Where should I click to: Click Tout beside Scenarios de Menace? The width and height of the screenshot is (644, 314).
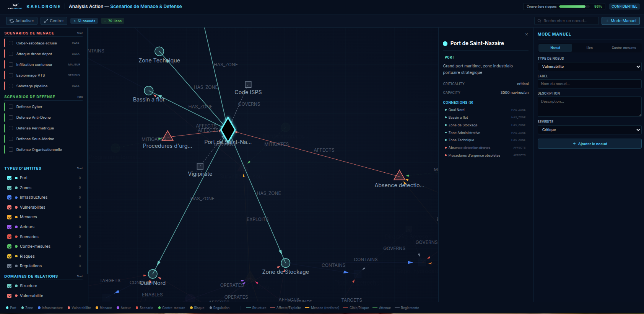80,33
